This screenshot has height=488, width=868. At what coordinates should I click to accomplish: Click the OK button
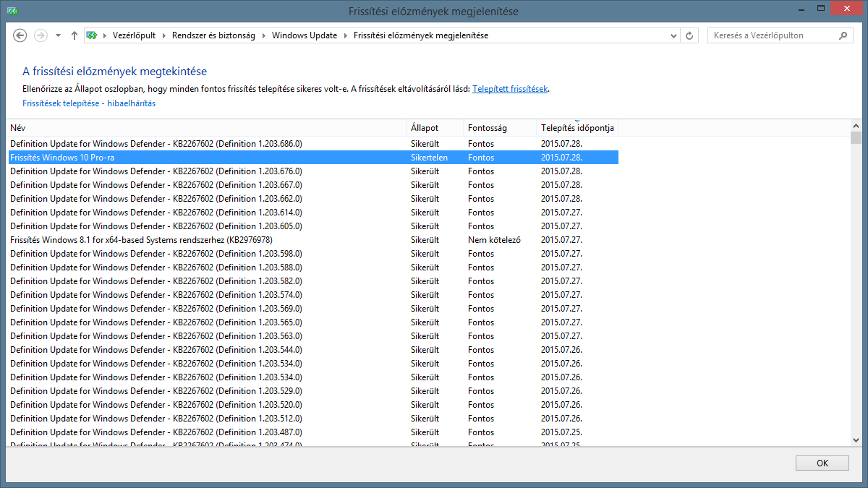click(822, 463)
